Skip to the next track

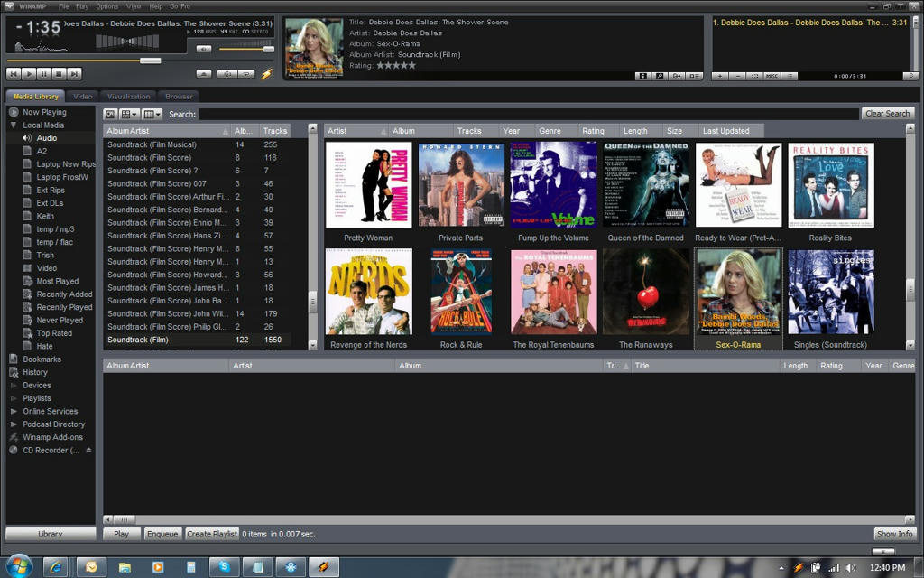tap(74, 74)
